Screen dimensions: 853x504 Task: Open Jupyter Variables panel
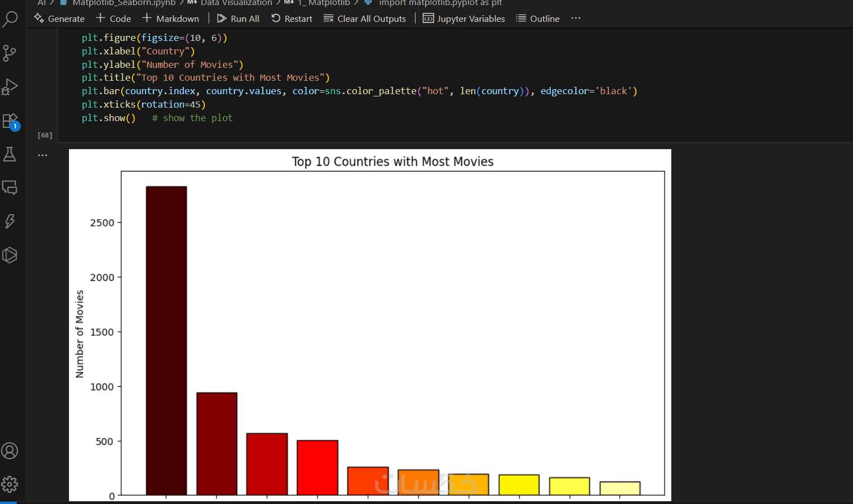pos(464,19)
